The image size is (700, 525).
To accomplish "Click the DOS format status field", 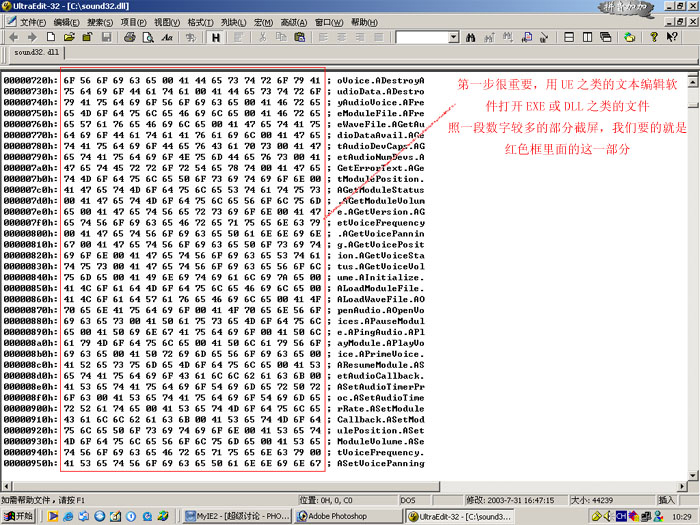I will point(414,500).
